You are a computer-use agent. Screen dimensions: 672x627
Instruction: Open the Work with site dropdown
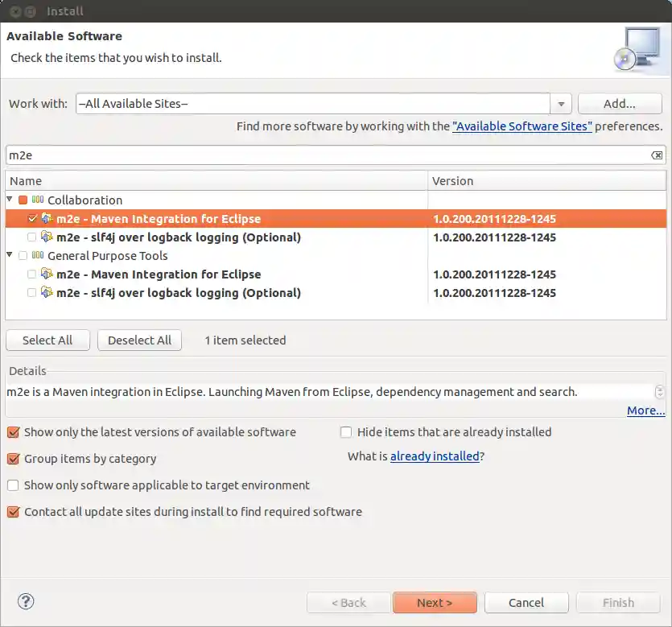pyautogui.click(x=561, y=103)
